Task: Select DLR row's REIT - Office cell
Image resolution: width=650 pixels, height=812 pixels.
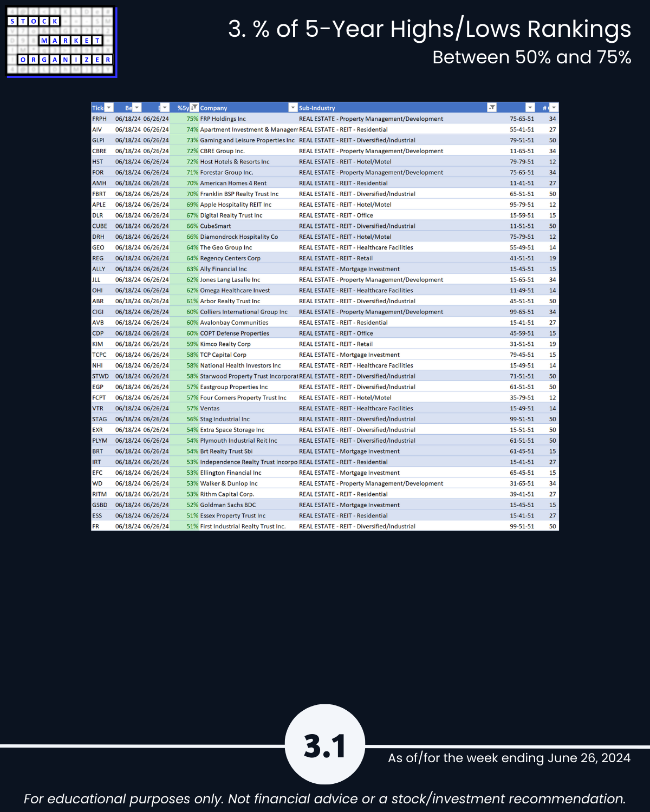Action: (x=397, y=215)
